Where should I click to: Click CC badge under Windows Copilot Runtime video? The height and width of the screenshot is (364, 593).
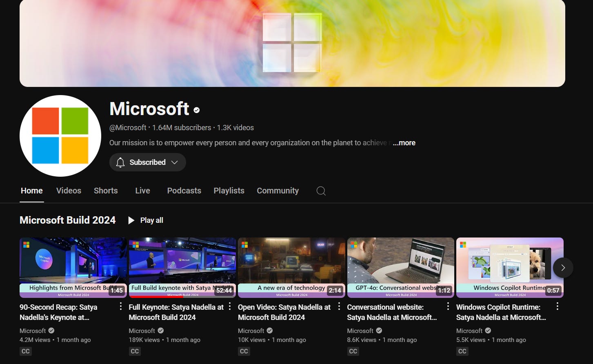coord(462,351)
